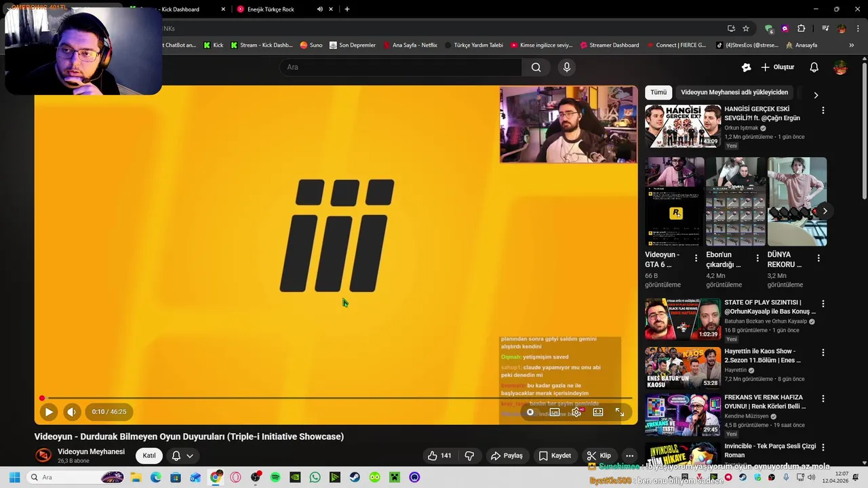This screenshot has height=488, width=868.
Task: Open Windows Start menu
Action: tap(14, 477)
